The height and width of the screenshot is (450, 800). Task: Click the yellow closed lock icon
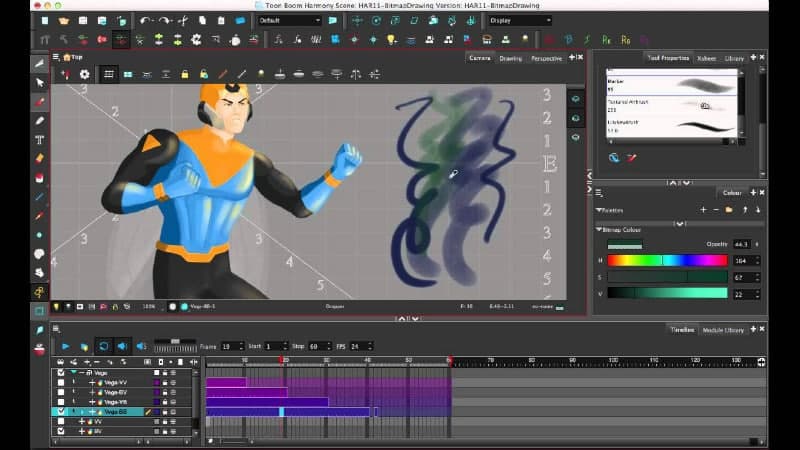[x=185, y=74]
